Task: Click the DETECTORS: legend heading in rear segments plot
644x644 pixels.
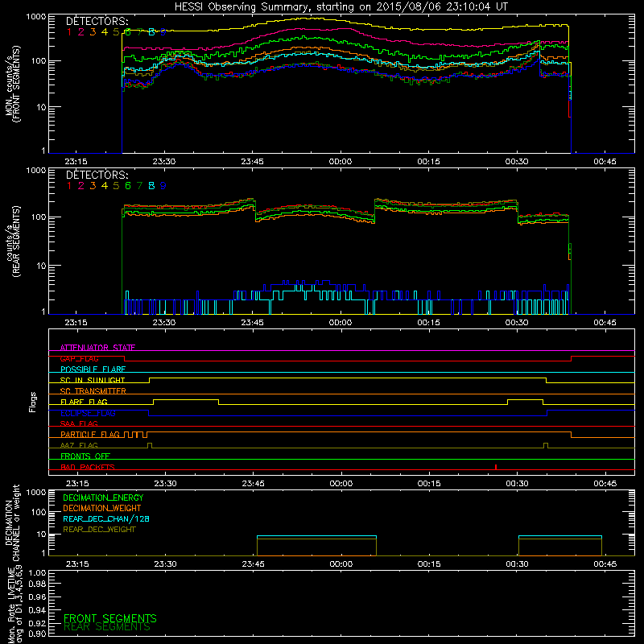Action: tap(97, 175)
